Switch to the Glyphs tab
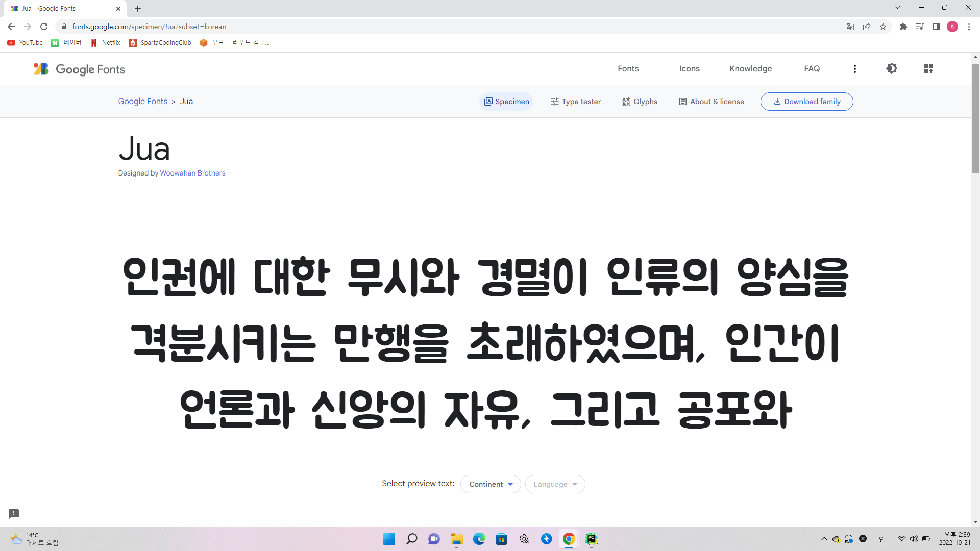The image size is (980, 551). coord(640,102)
